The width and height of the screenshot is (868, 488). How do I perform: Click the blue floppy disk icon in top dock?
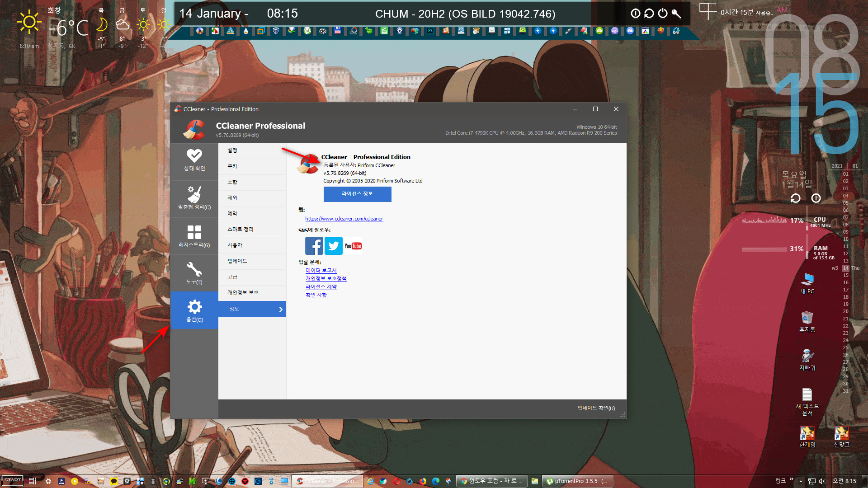pos(338,31)
